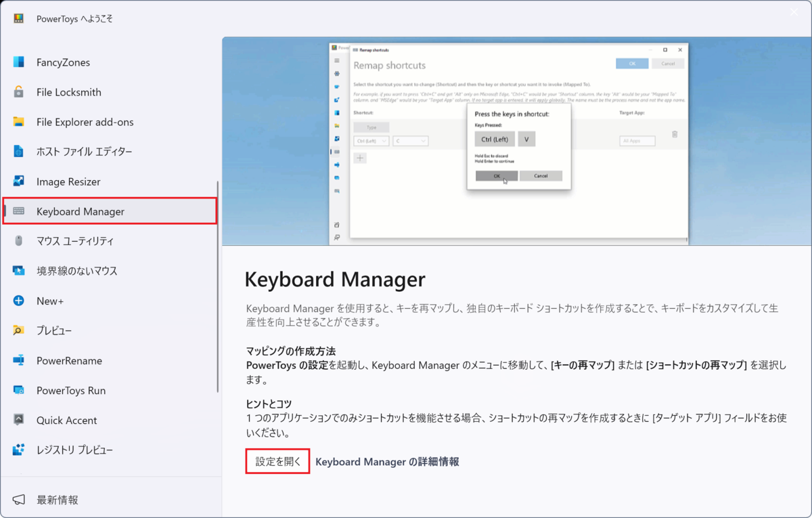The image size is (812, 518).
Task: Click the マッピングの作成方法 heading
Action: 291,351
